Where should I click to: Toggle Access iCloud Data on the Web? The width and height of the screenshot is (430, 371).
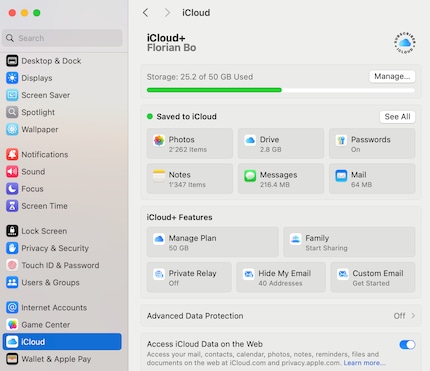(407, 345)
